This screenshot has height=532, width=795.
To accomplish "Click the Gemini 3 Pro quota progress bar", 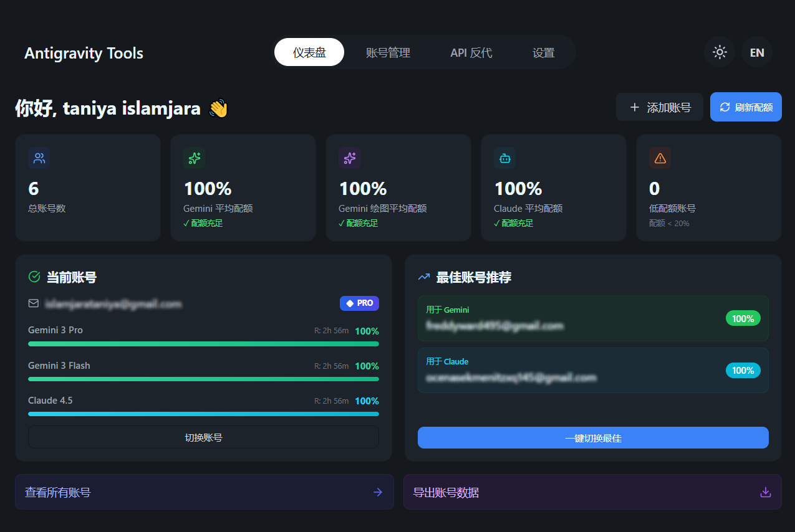I will point(203,344).
